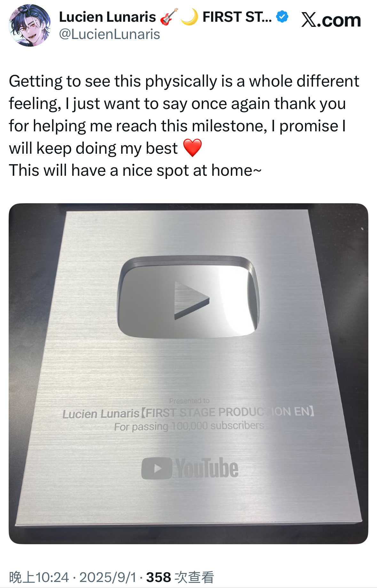Click the engraved YouTube logo in the photo
The height and width of the screenshot is (588, 377).
190,468
